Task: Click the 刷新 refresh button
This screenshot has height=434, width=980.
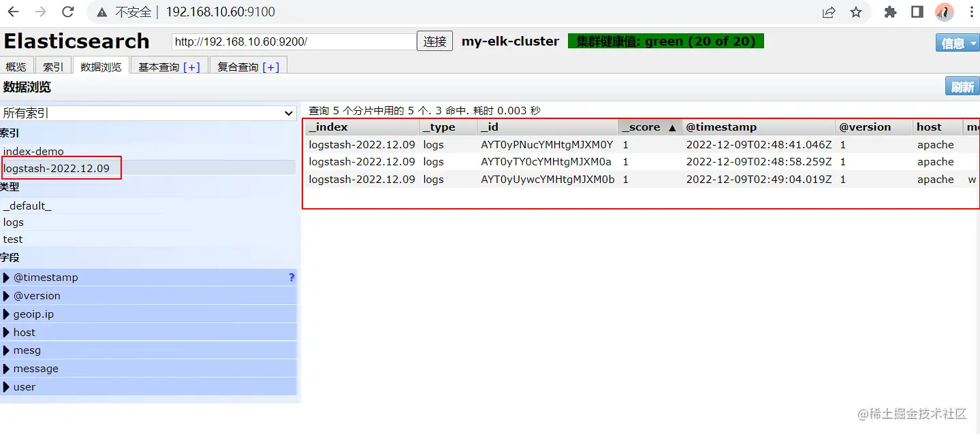Action: pos(962,86)
